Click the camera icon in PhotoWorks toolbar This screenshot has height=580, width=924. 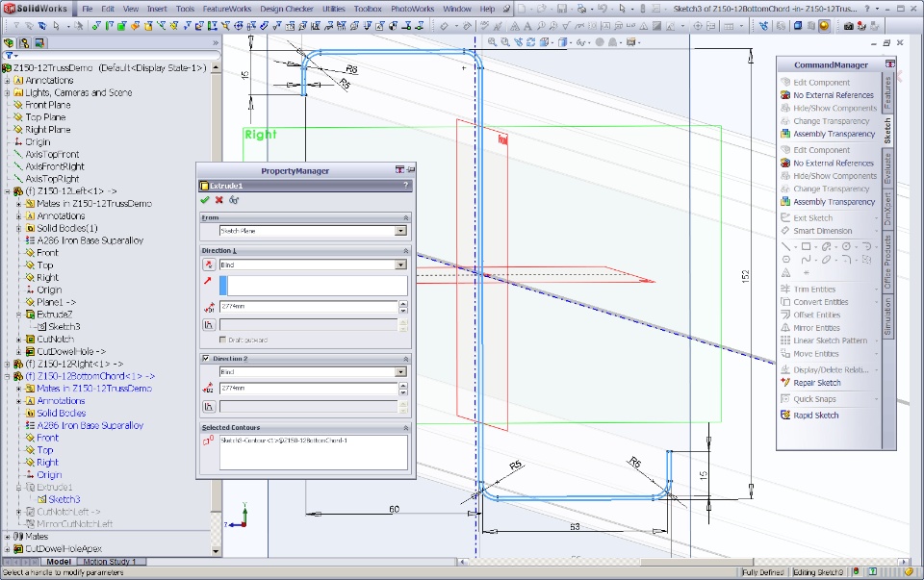(x=848, y=26)
